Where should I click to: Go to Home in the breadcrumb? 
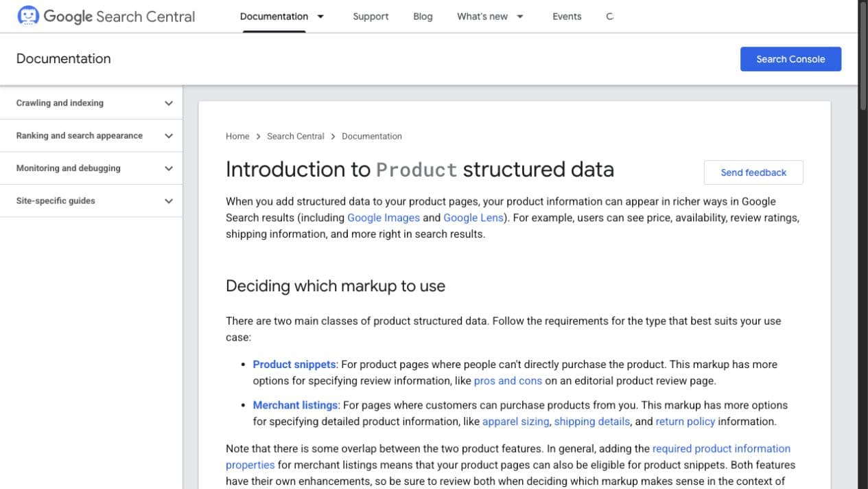237,136
